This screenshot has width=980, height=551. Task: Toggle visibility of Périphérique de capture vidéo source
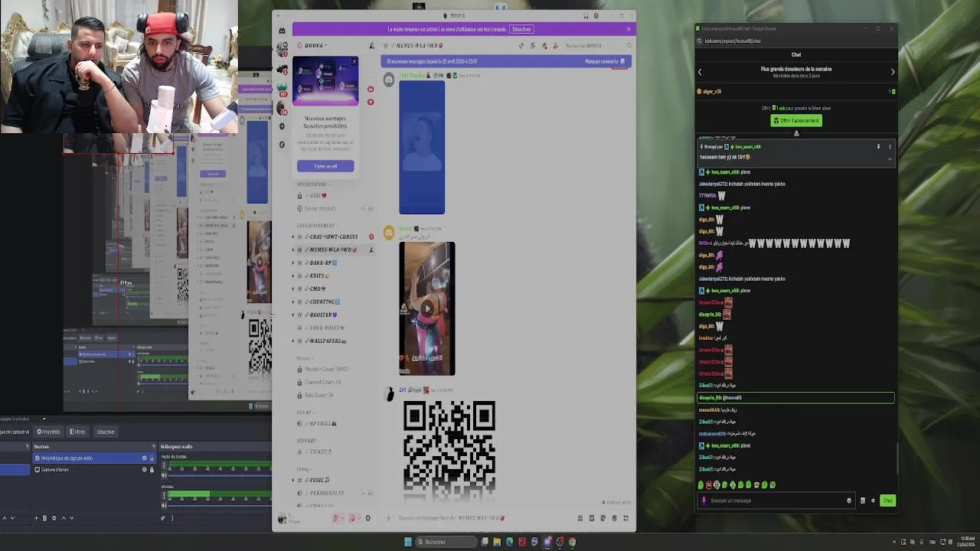coord(144,458)
